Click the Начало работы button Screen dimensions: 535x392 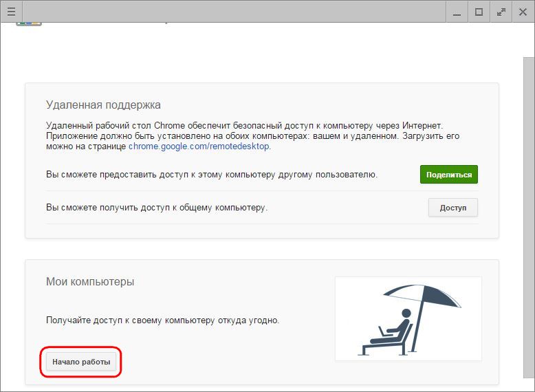81,362
